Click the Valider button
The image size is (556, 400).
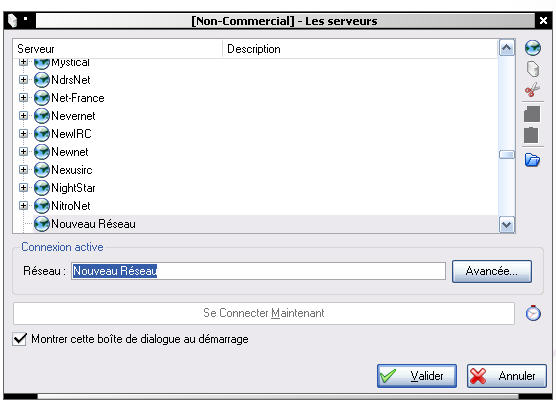pyautogui.click(x=417, y=376)
